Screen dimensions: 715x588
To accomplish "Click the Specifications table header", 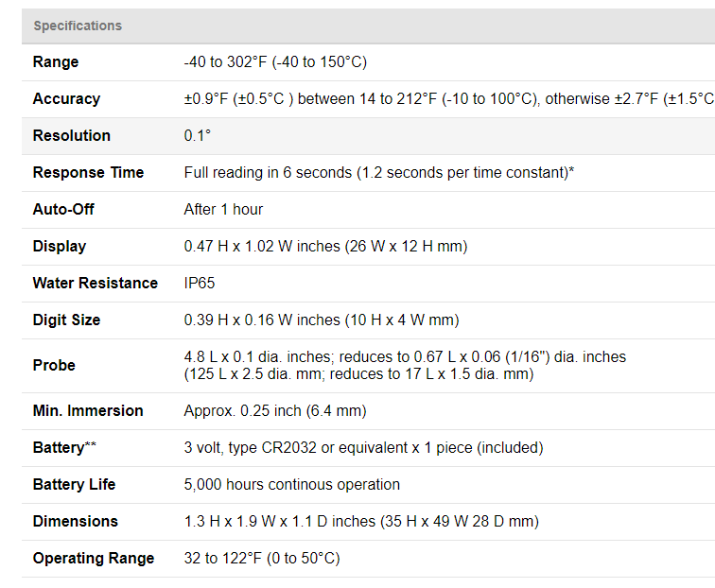I will tap(78, 26).
